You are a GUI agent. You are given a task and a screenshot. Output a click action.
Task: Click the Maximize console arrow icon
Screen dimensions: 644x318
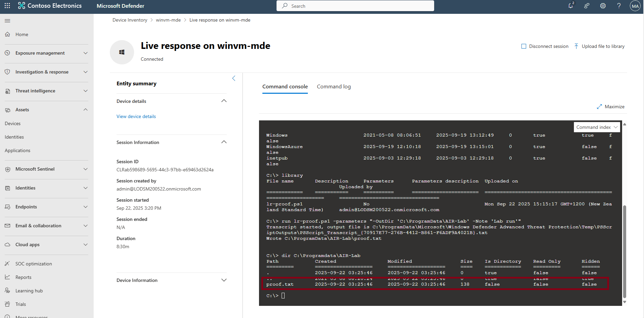[x=599, y=107]
